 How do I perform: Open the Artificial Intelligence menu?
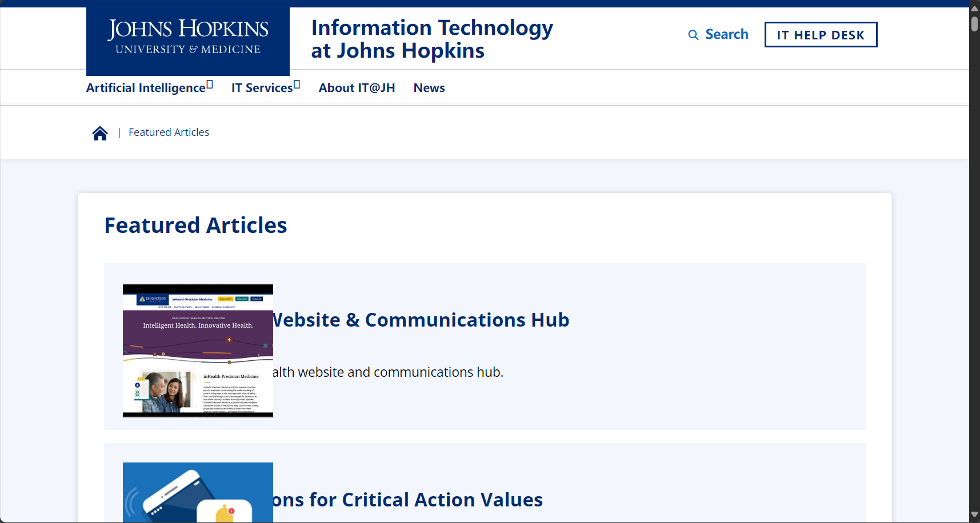(146, 87)
